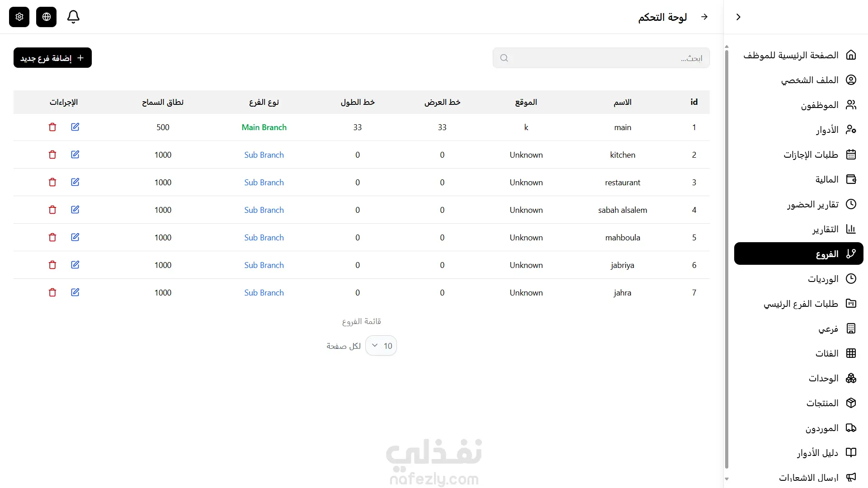Click إضافة فرع جديد button
Image resolution: width=868 pixels, height=488 pixels.
click(52, 58)
